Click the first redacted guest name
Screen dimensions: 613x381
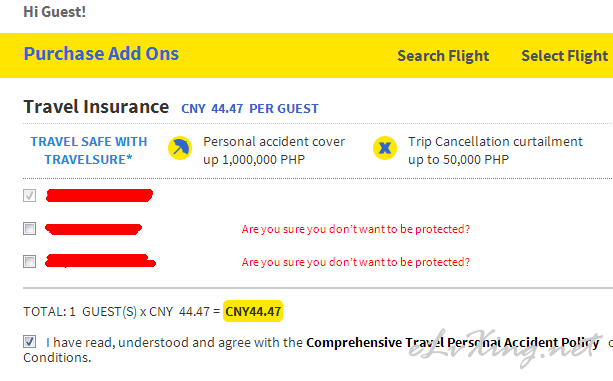(99, 195)
